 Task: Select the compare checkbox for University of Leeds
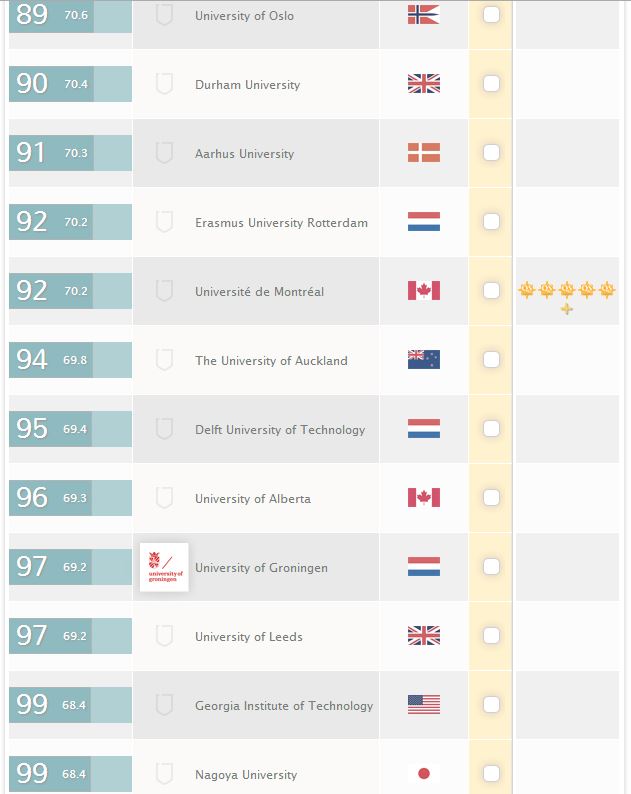491,636
